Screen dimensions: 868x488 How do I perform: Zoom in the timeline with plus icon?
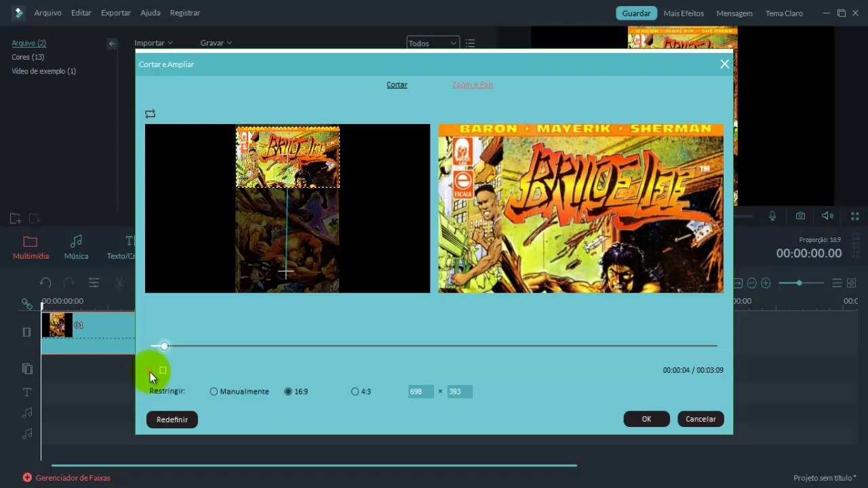click(766, 283)
